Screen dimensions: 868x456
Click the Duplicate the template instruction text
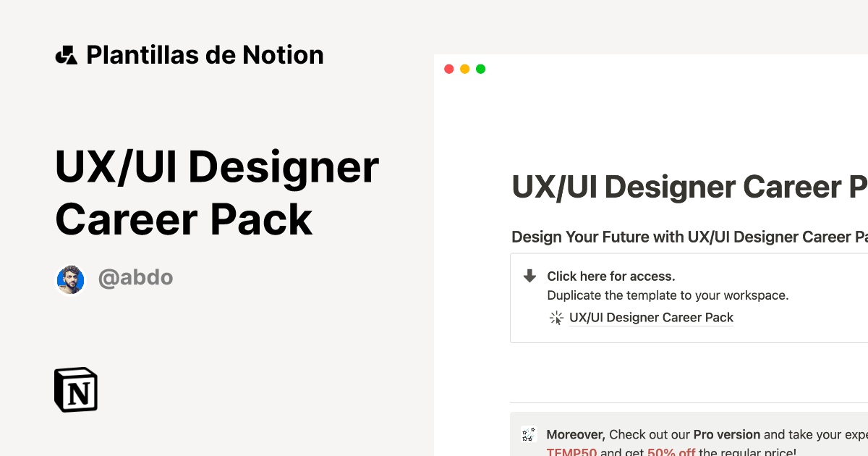(x=668, y=295)
